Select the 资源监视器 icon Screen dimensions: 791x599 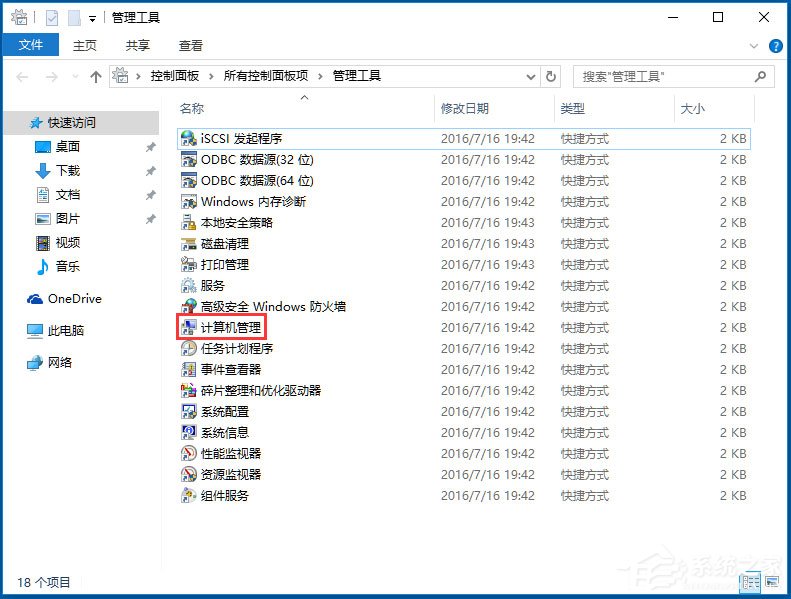click(188, 475)
